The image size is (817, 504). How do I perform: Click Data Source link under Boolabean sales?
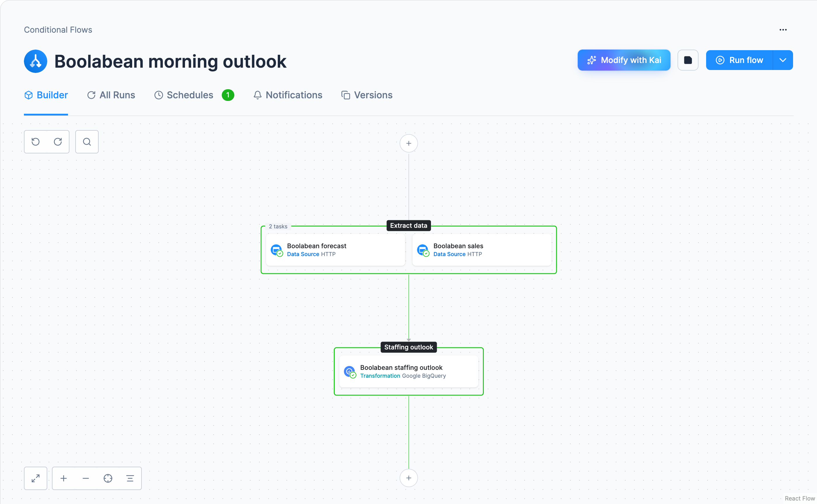(x=449, y=254)
